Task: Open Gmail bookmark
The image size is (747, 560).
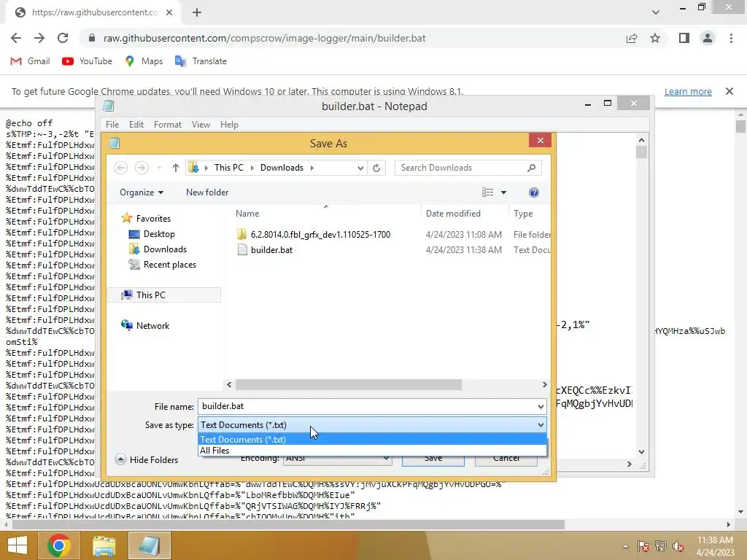Action: click(x=30, y=61)
